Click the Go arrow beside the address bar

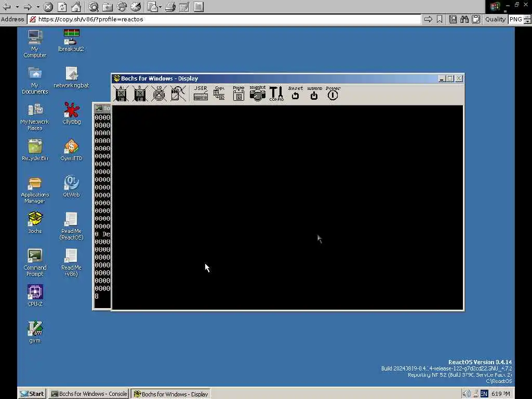428,19
